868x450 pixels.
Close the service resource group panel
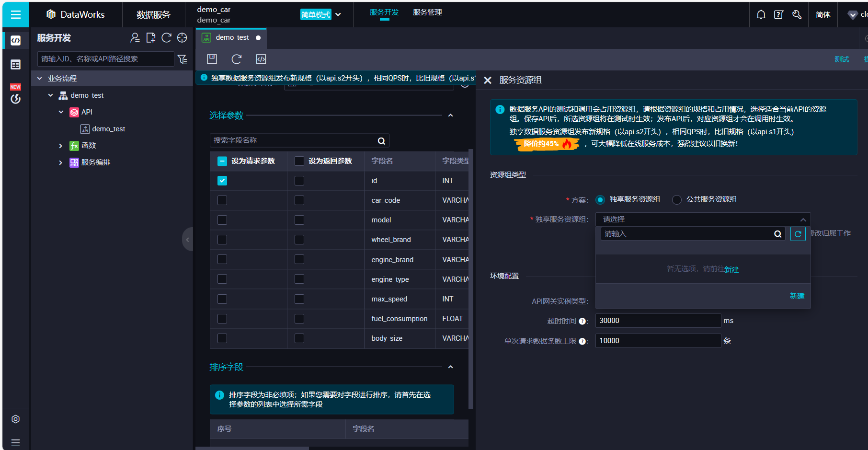click(488, 80)
